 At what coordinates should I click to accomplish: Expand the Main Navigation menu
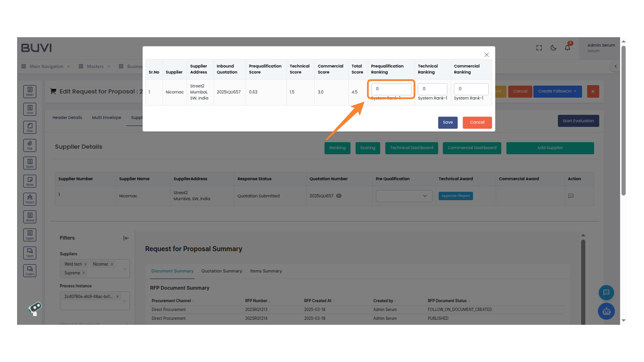pyautogui.click(x=46, y=66)
